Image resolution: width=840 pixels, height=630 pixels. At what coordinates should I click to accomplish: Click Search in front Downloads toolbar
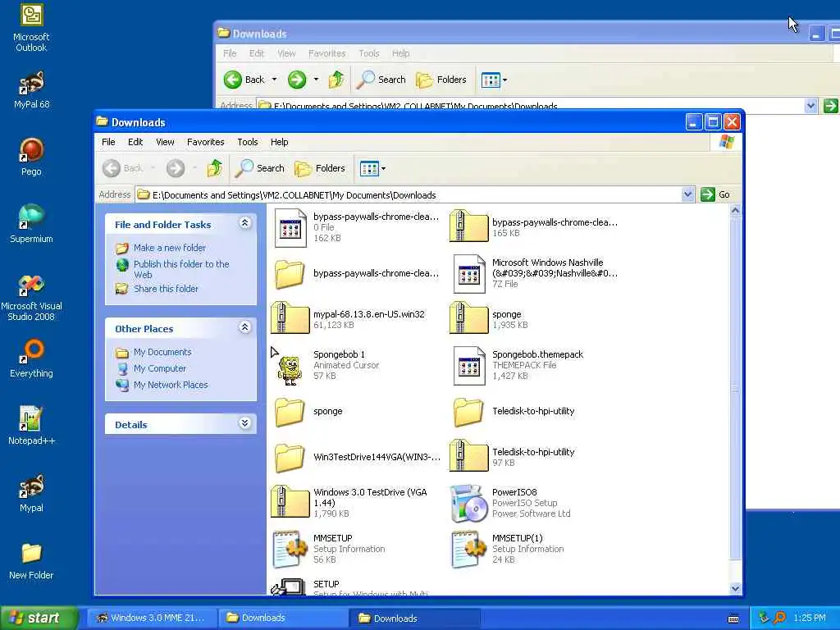click(260, 168)
